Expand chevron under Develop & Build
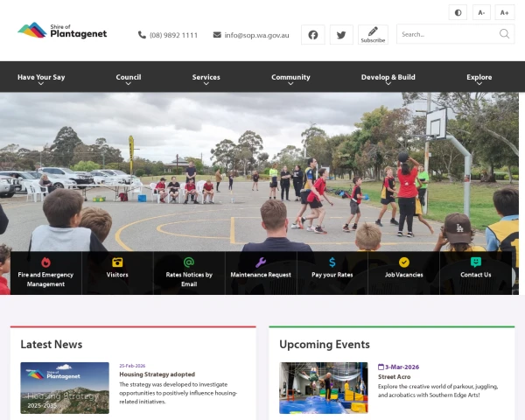The height and width of the screenshot is (420, 525). click(x=388, y=84)
